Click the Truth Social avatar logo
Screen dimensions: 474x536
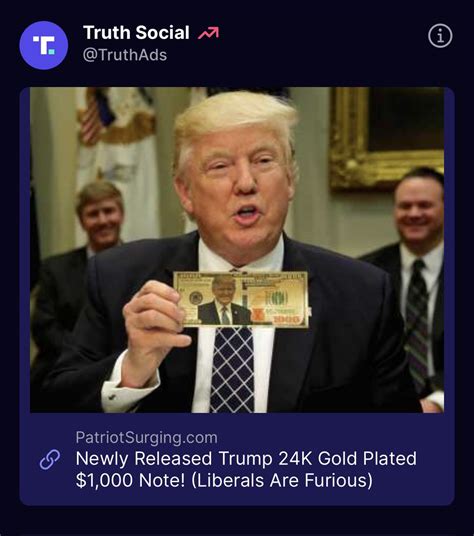click(44, 45)
